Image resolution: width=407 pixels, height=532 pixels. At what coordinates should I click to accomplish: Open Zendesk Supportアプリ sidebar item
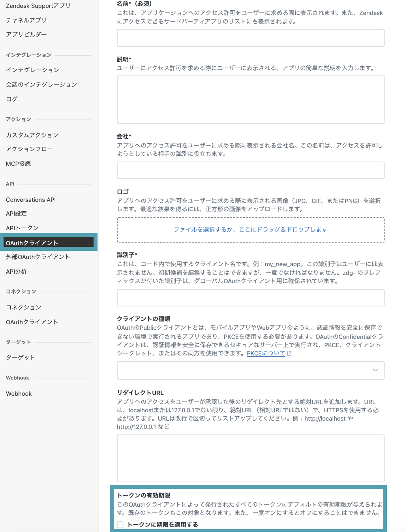(38, 6)
